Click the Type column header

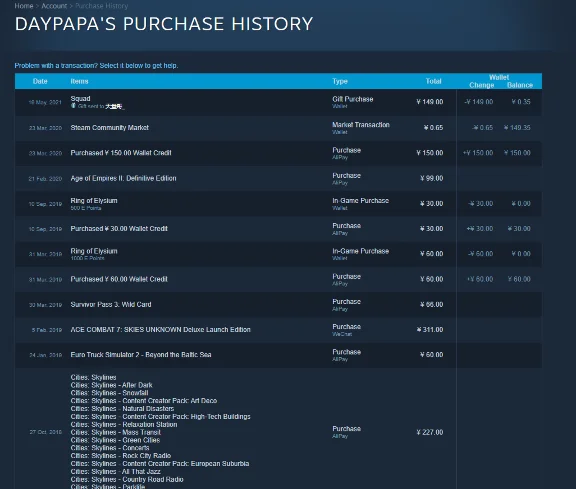click(x=340, y=81)
